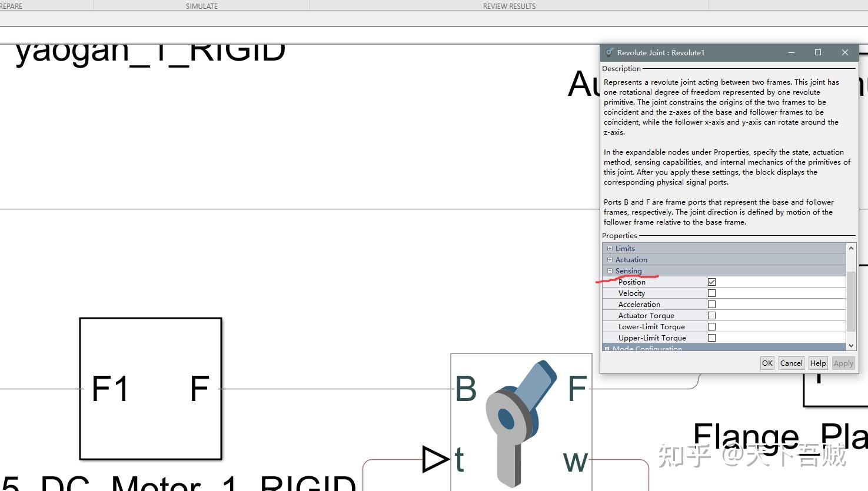The height and width of the screenshot is (491, 868).
Task: Expand the Actuation section
Action: (x=610, y=259)
